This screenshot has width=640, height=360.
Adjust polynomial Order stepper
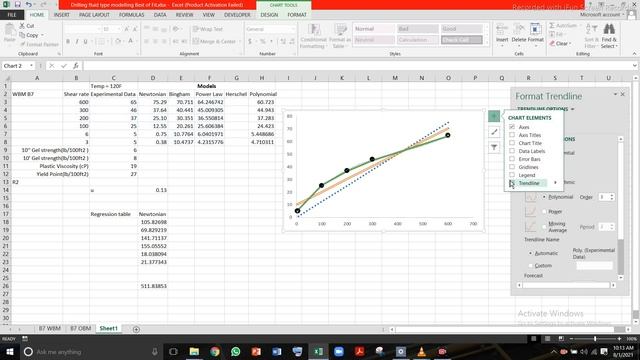point(611,197)
